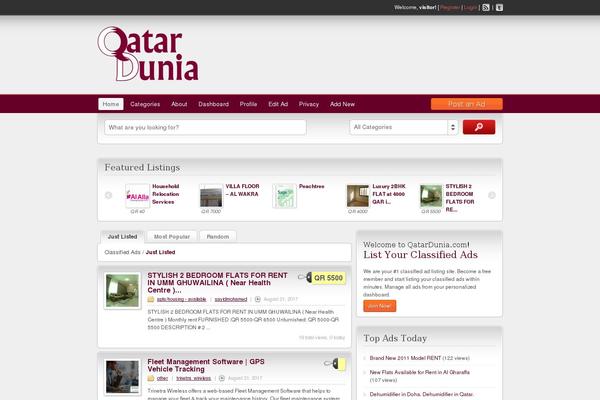Click Household Relocation Services featured thumbnail
Screen dimensions: 600x400
[x=138, y=196]
